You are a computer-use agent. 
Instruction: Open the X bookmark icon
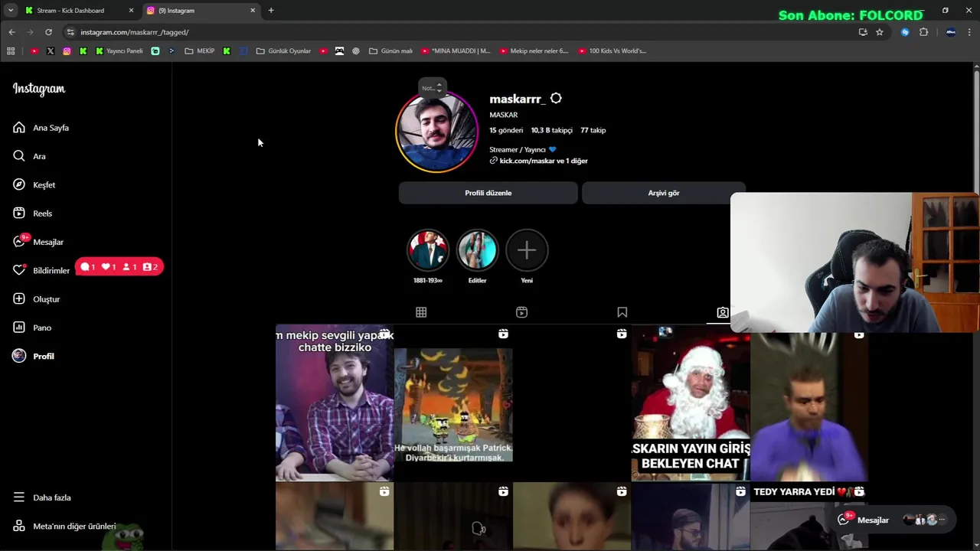(51, 51)
